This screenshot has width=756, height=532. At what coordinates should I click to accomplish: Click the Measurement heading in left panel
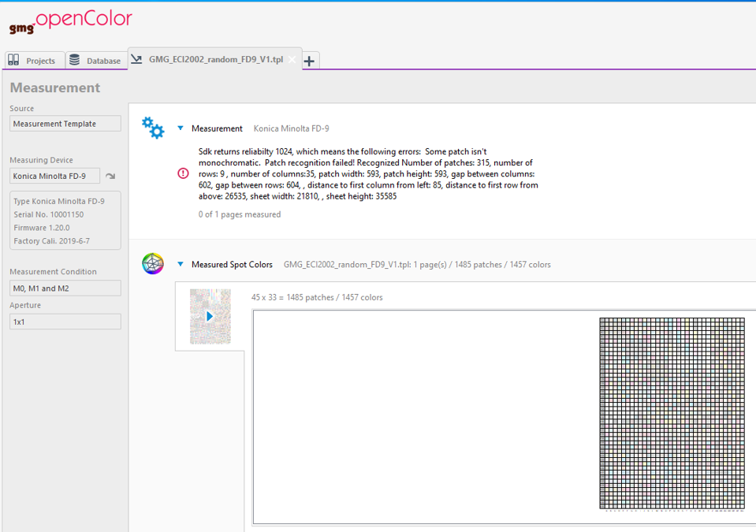pyautogui.click(x=55, y=87)
